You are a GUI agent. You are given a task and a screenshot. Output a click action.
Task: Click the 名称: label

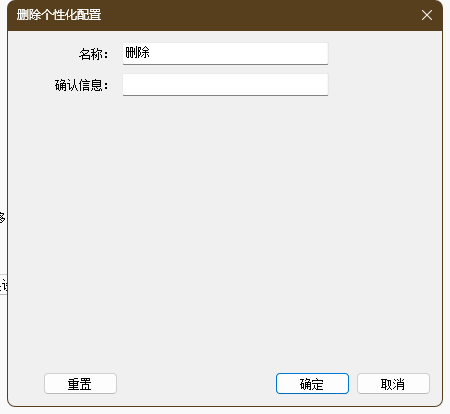click(93, 54)
